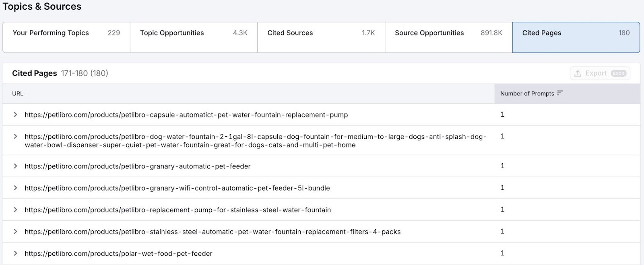Screen dimensions: 644x265
Task: Sort by Number of Prompts icon
Action: click(x=560, y=93)
